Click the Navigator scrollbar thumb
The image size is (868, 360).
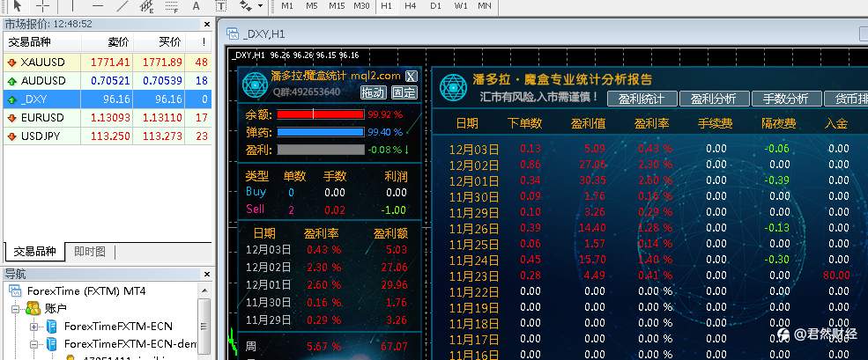tap(204, 326)
